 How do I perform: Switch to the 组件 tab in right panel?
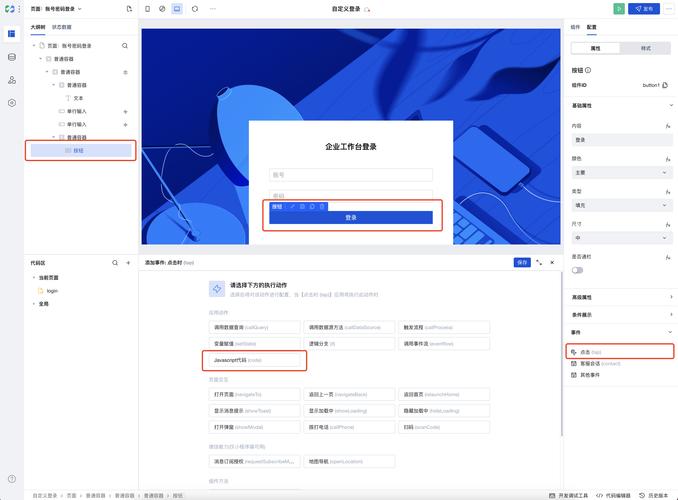[575, 27]
